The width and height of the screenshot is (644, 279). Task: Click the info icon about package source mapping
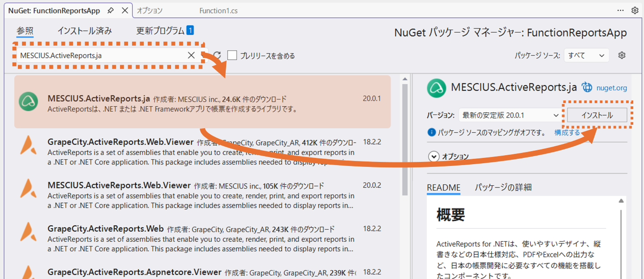tap(431, 132)
